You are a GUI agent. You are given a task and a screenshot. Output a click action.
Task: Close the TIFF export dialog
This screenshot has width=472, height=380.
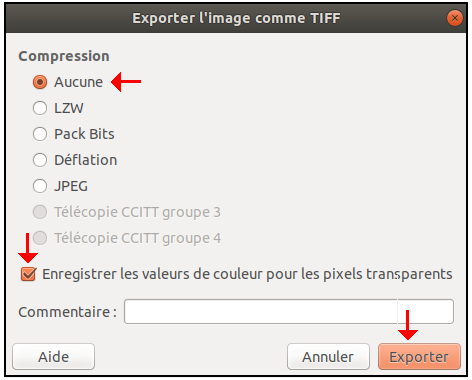coord(455,18)
